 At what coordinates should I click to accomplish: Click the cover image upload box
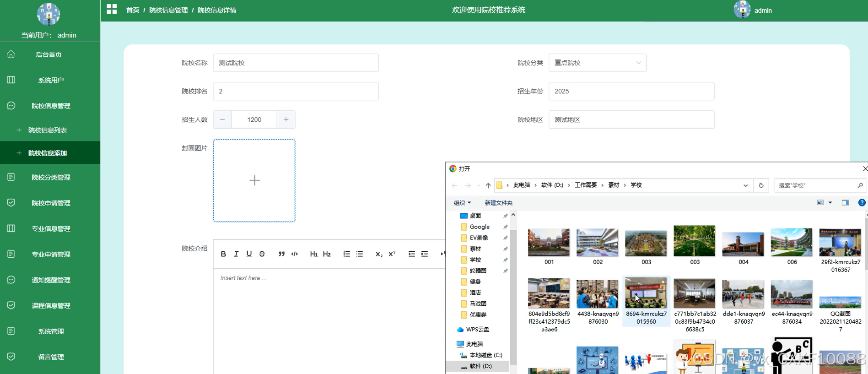(254, 180)
